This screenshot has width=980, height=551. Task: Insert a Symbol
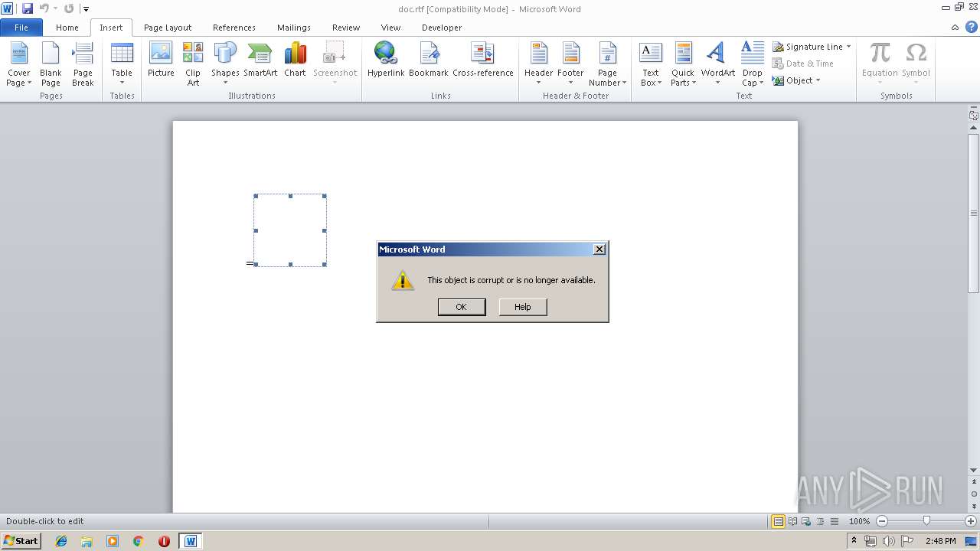click(x=916, y=64)
